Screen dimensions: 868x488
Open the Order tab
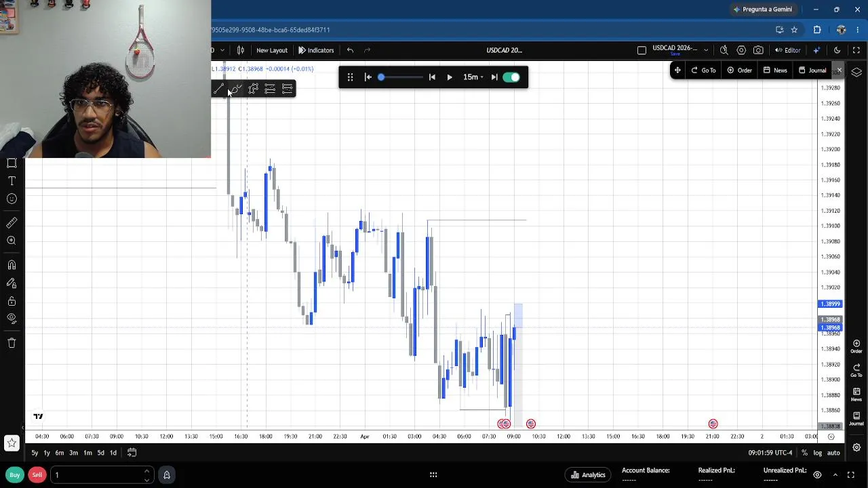coord(739,70)
